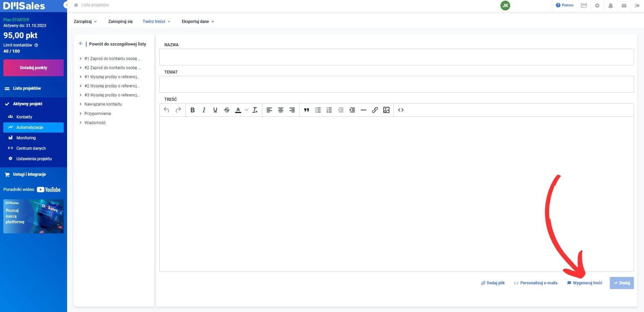
Task: Insert a bulleted list
Action: [x=318, y=110]
